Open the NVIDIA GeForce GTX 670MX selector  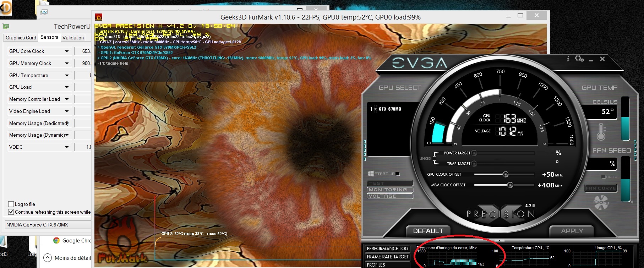[48, 225]
